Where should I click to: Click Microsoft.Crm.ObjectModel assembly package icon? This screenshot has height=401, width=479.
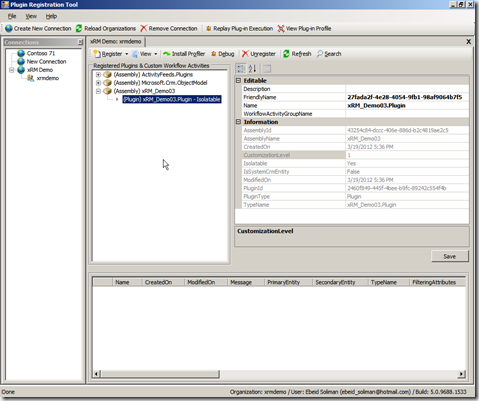[x=107, y=83]
